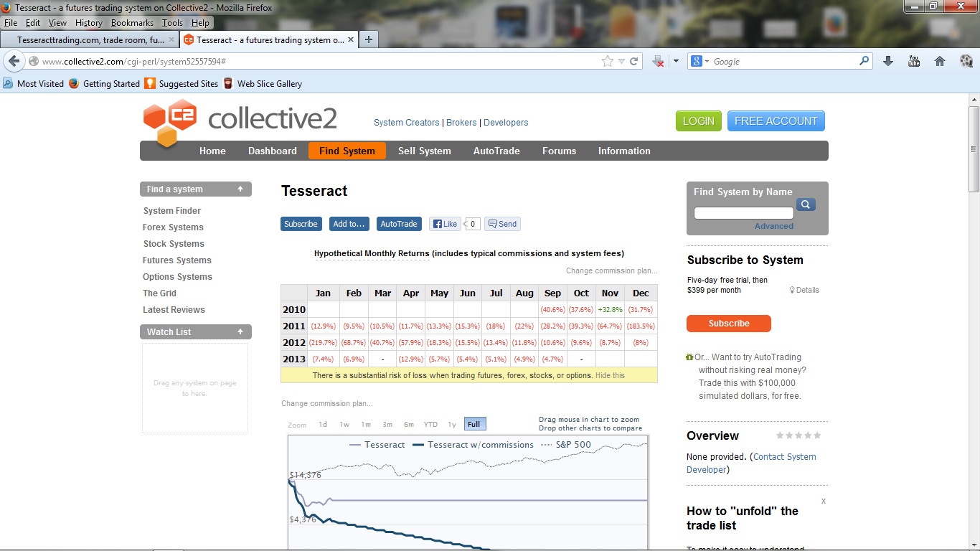Open the URL history dropdown arrow

click(x=621, y=62)
